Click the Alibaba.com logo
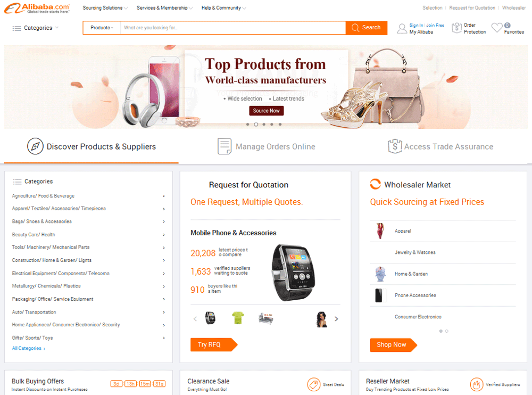The width and height of the screenshot is (532, 395). tap(37, 8)
